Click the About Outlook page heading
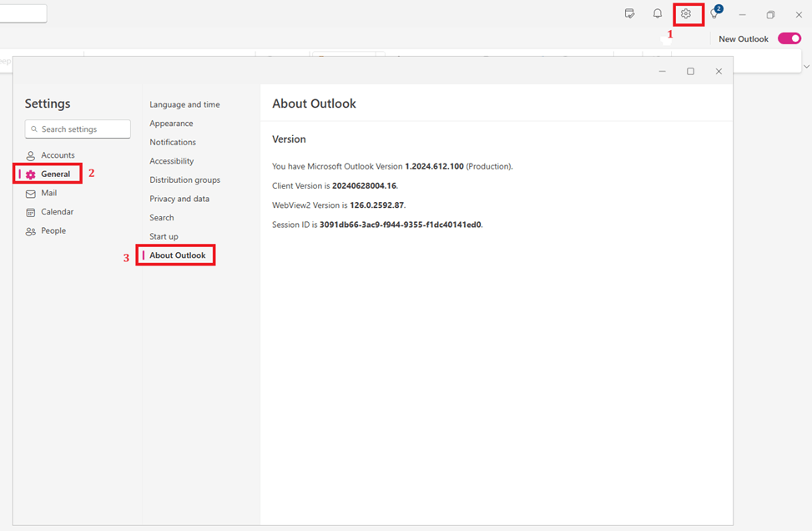This screenshot has height=531, width=812. (x=314, y=104)
